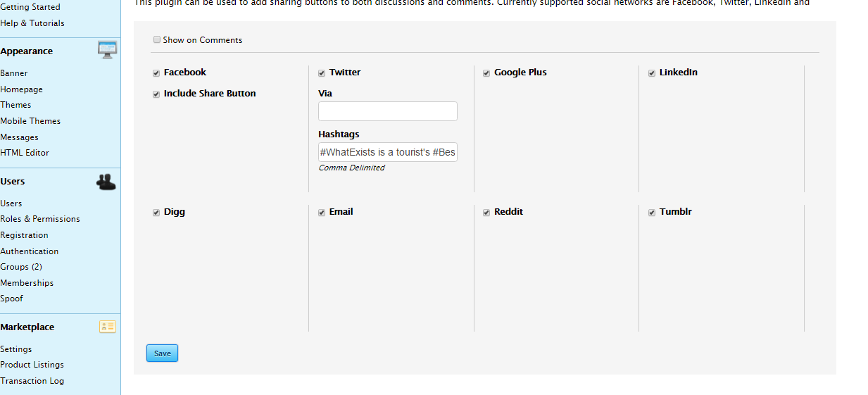Click the Marketplace section heading
This screenshot has width=868, height=395.
click(x=27, y=327)
